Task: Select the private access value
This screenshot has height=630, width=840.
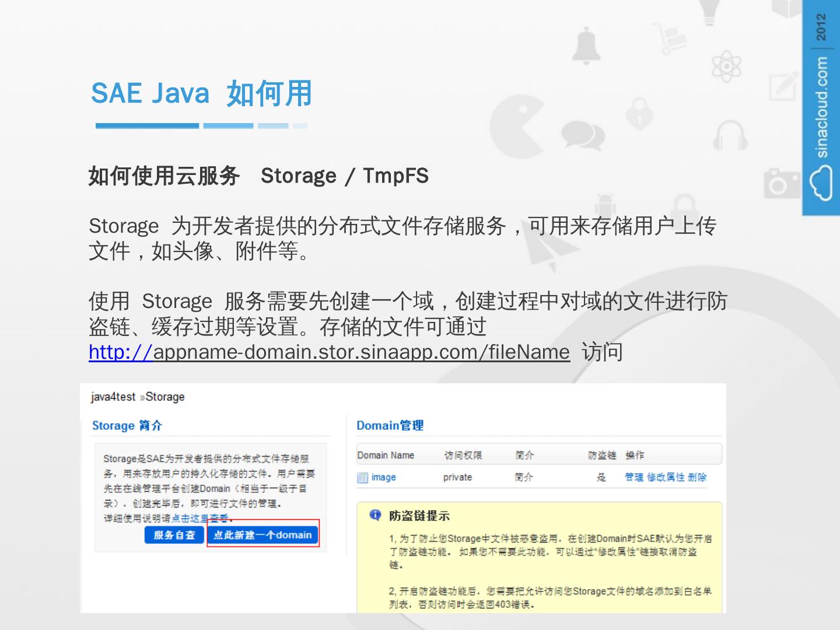Action: [x=457, y=477]
